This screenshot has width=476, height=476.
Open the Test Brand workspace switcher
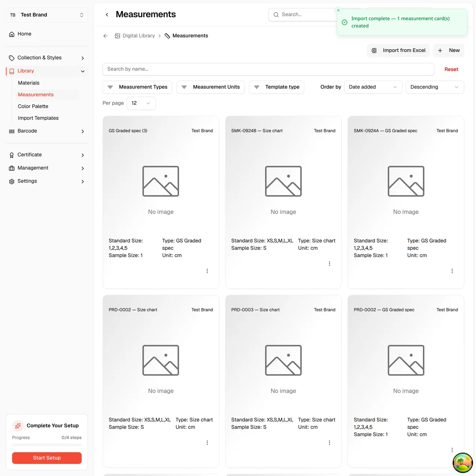tap(47, 15)
